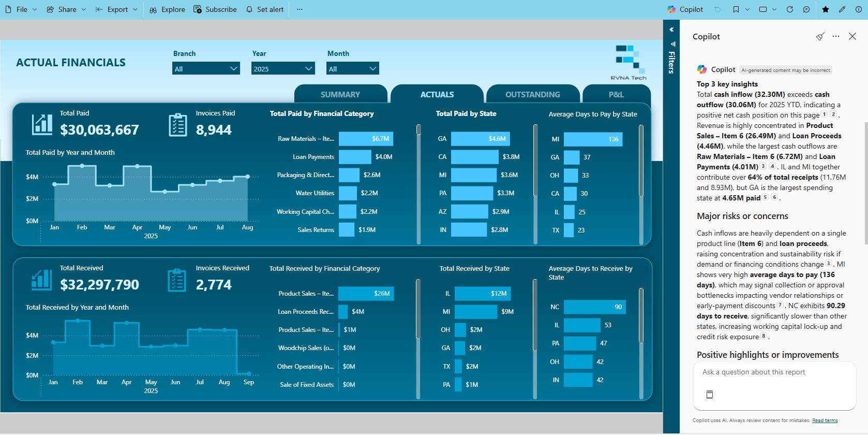Click the $32,297,790 Total Received value

coord(99,284)
